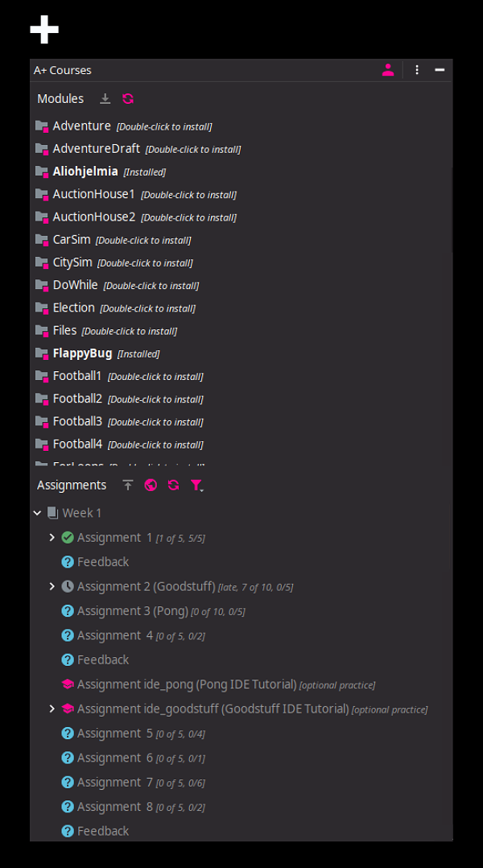Viewport: 483px width, 868px height.
Task: Collapse the Week 1 tree node
Action: point(37,513)
